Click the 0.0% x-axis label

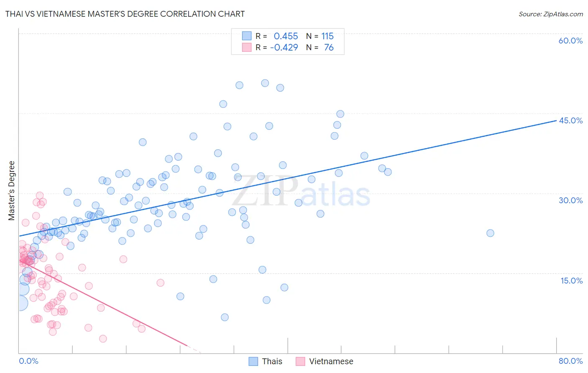coord(28,361)
